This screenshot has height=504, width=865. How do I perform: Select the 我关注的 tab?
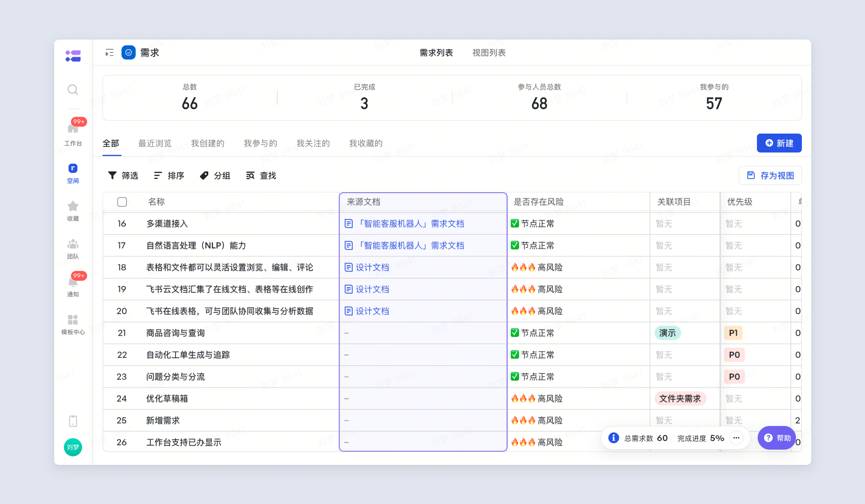click(x=313, y=143)
